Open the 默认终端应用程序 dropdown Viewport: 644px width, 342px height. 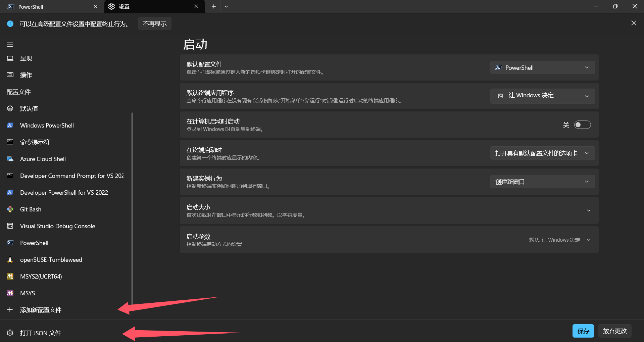[x=542, y=96]
